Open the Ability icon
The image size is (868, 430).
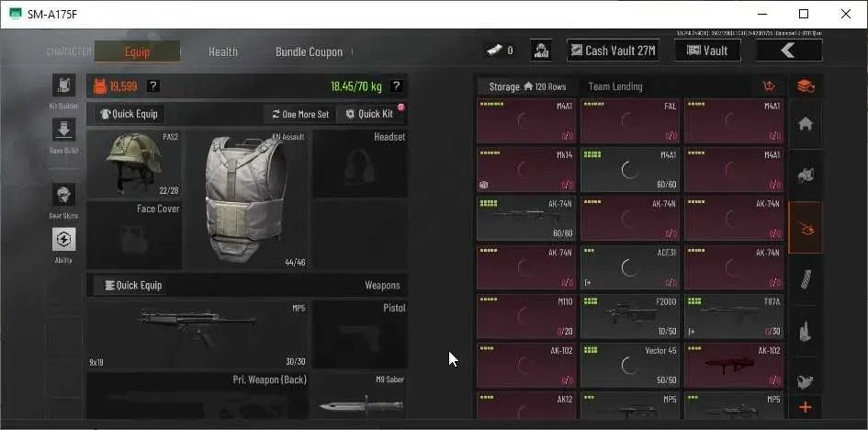click(63, 239)
